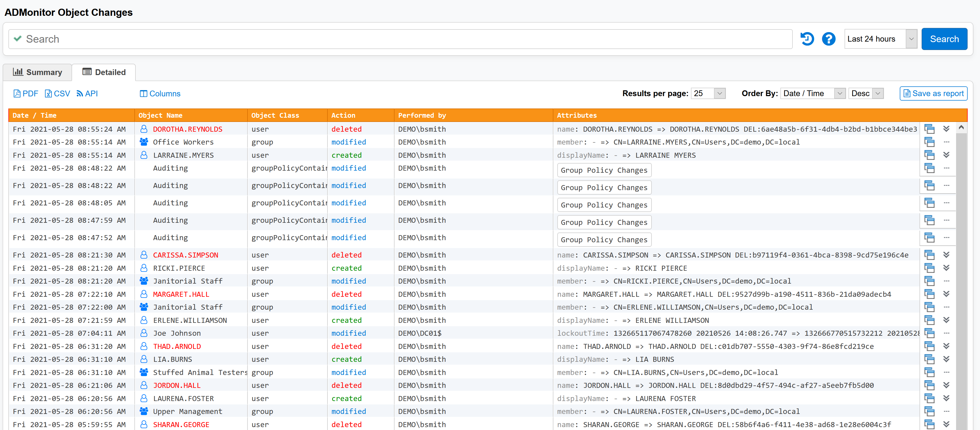Screen dimensions: 980x430
Task: Click the group icon beside Stuffed Animal Testers
Action: [x=144, y=372]
